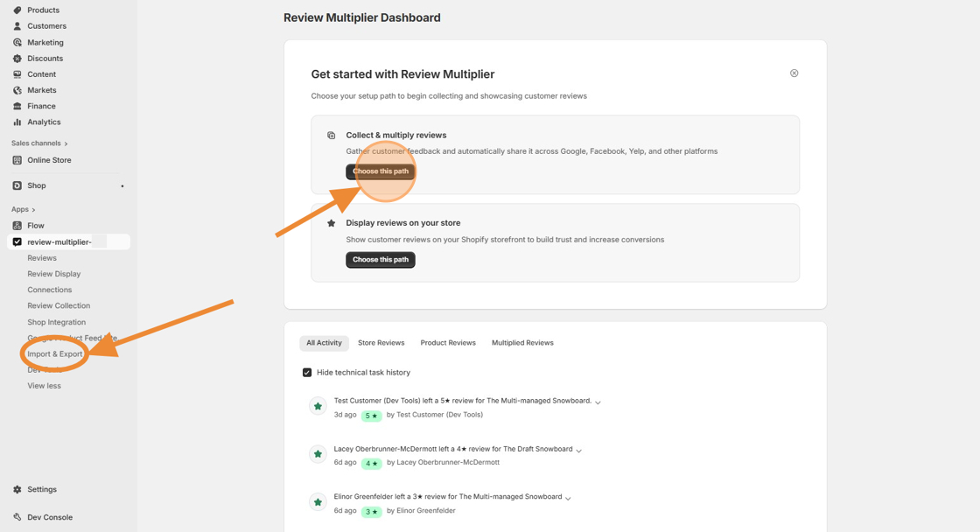Viewport: 980px width, 532px height.
Task: Click the Online Store icon
Action: [x=17, y=160]
